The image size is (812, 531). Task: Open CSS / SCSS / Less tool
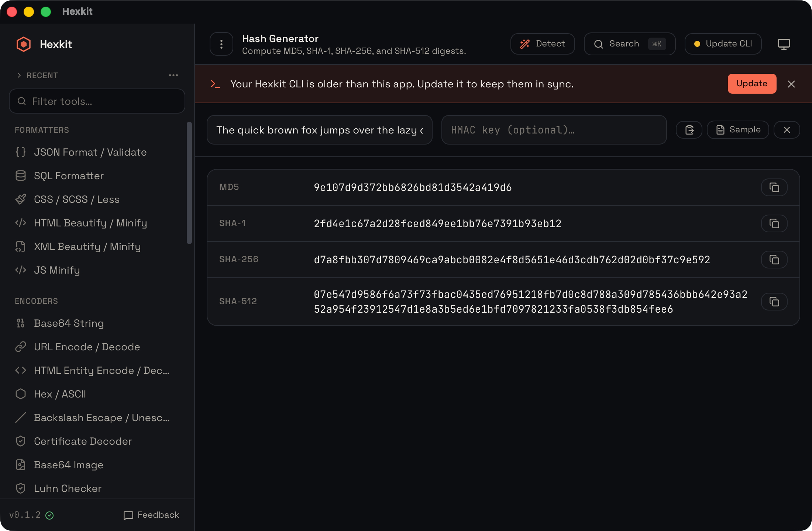97,199
